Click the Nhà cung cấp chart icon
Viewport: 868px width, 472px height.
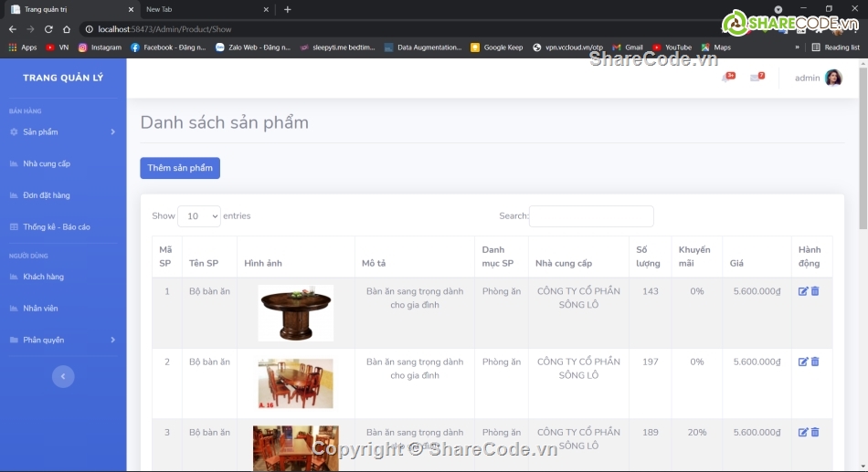(14, 163)
